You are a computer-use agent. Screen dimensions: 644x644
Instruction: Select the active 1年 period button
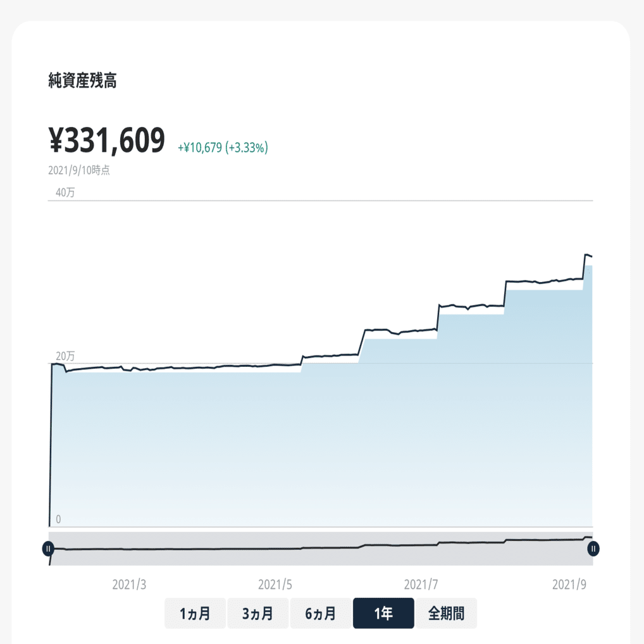(383, 613)
